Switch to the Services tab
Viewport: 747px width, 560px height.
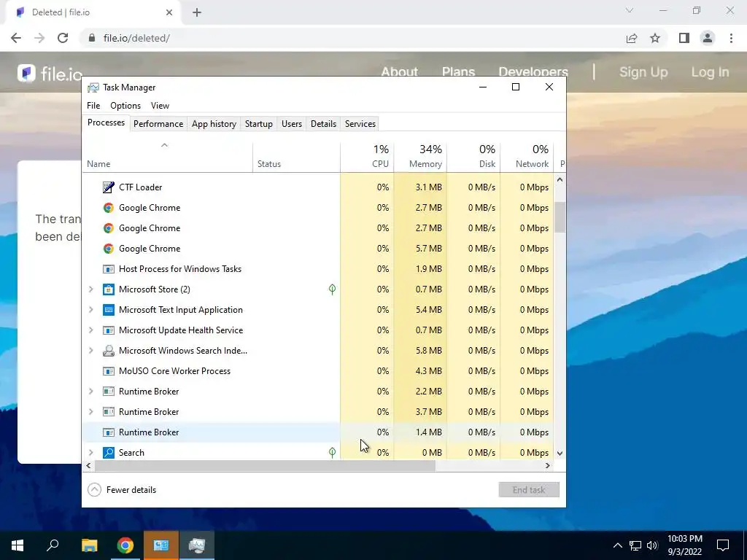pyautogui.click(x=360, y=124)
